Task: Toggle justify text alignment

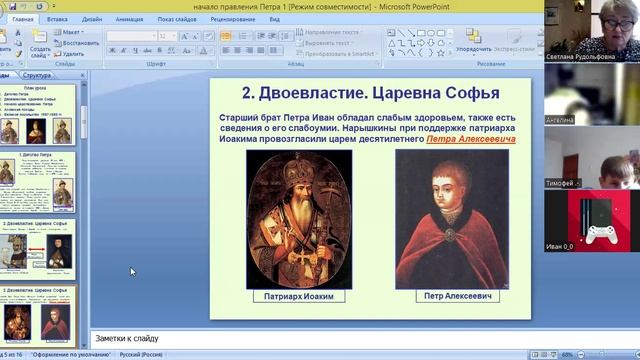Action: coord(260,51)
